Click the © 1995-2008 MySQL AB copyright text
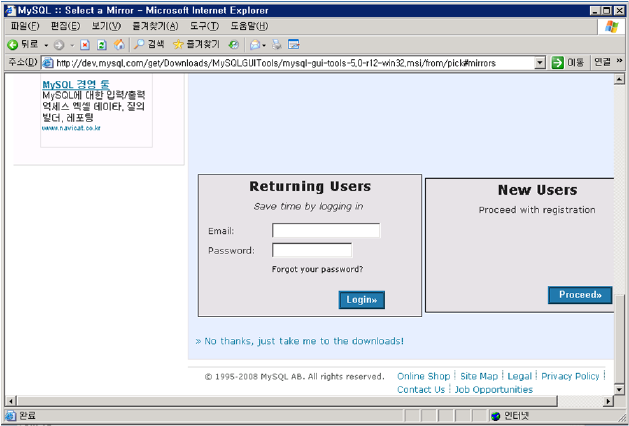This screenshot has height=426, width=629. pyautogui.click(x=294, y=377)
